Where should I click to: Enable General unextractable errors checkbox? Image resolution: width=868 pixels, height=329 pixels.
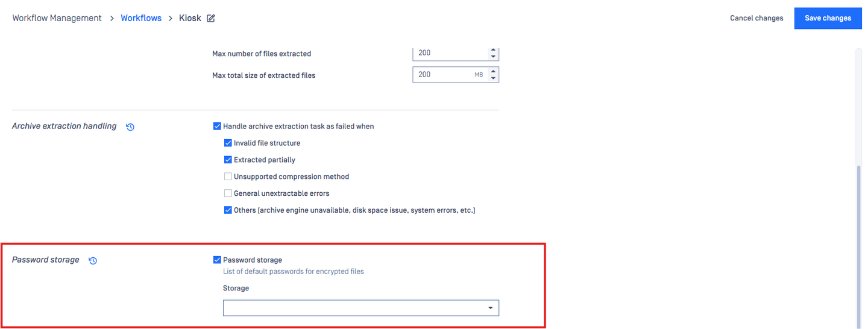point(228,194)
